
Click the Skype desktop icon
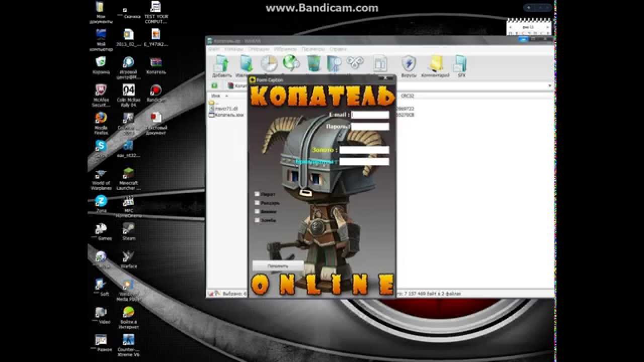(101, 148)
